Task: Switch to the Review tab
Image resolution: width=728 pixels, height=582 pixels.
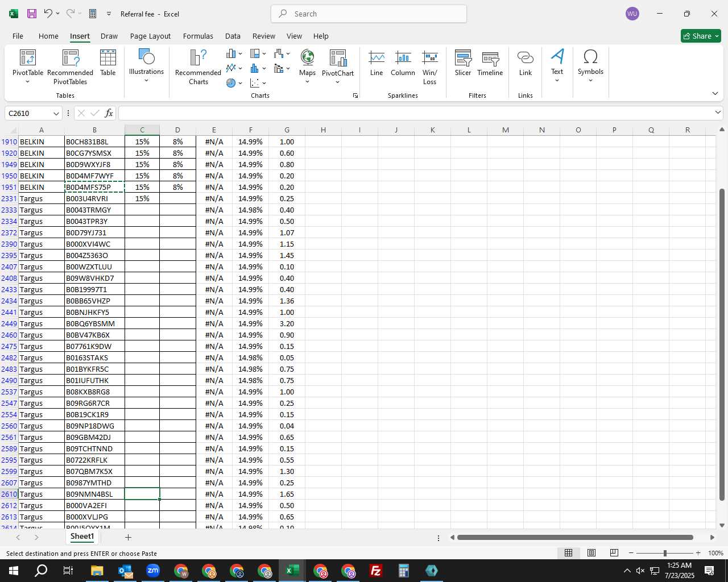Action: (x=264, y=36)
